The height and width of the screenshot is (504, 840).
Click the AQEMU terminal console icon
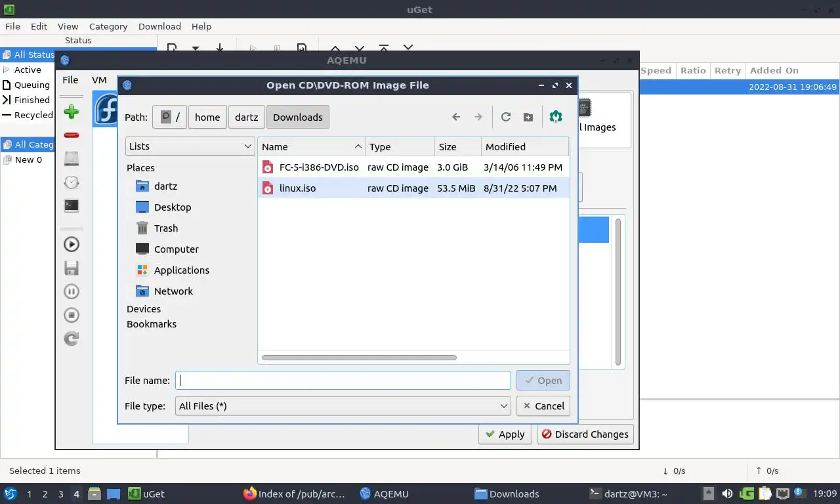pyautogui.click(x=72, y=205)
